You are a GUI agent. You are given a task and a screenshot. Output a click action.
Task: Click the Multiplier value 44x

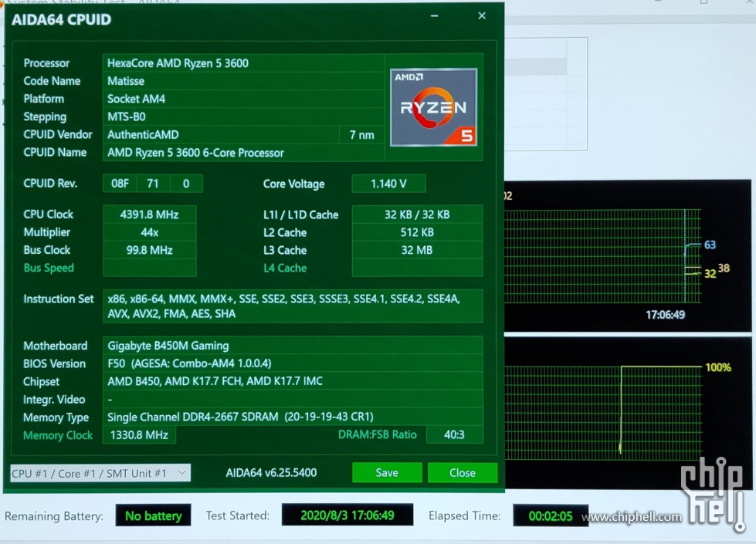150,232
